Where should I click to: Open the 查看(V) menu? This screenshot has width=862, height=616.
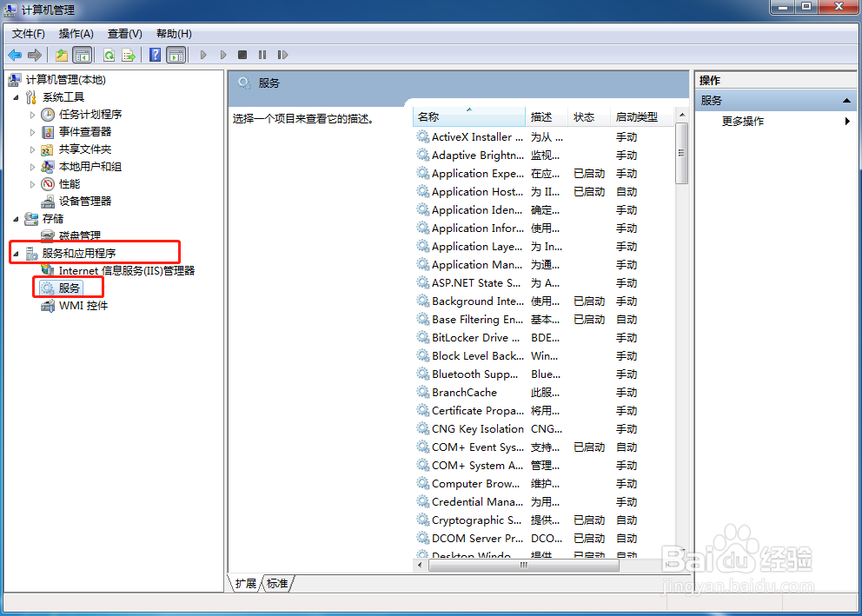pyautogui.click(x=124, y=33)
